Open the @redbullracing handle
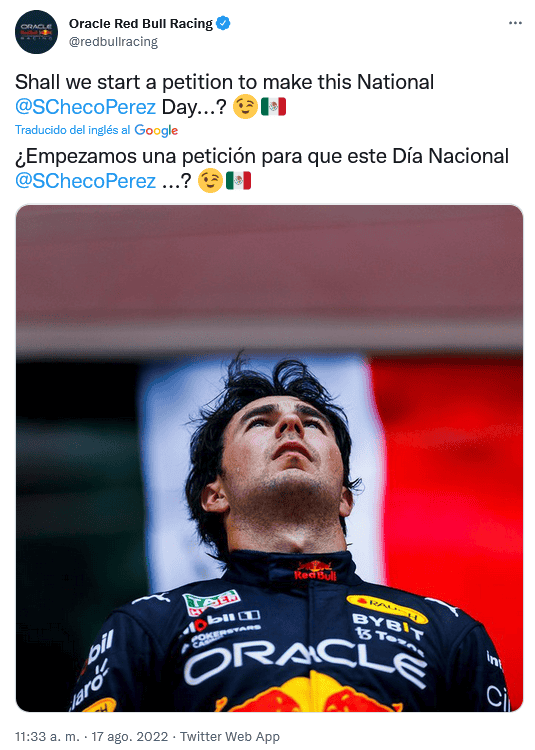The image size is (535, 750). click(113, 42)
